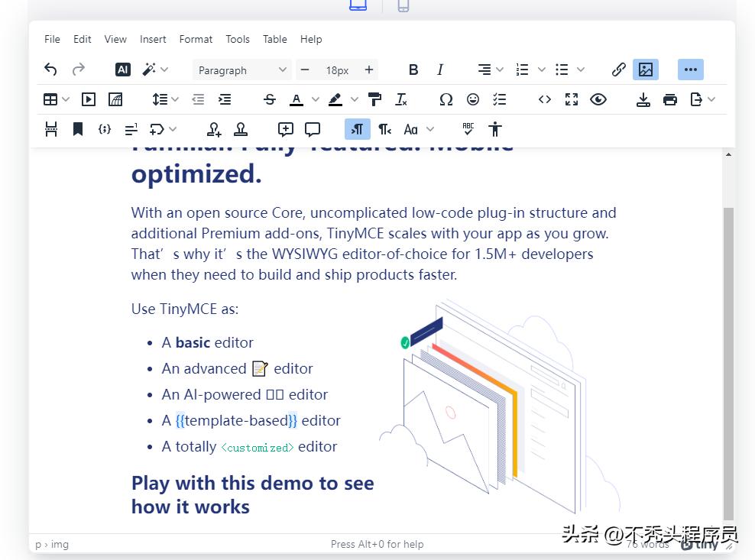Click the permanent pen stamp icon
The width and height of the screenshot is (755, 560).
(x=241, y=130)
